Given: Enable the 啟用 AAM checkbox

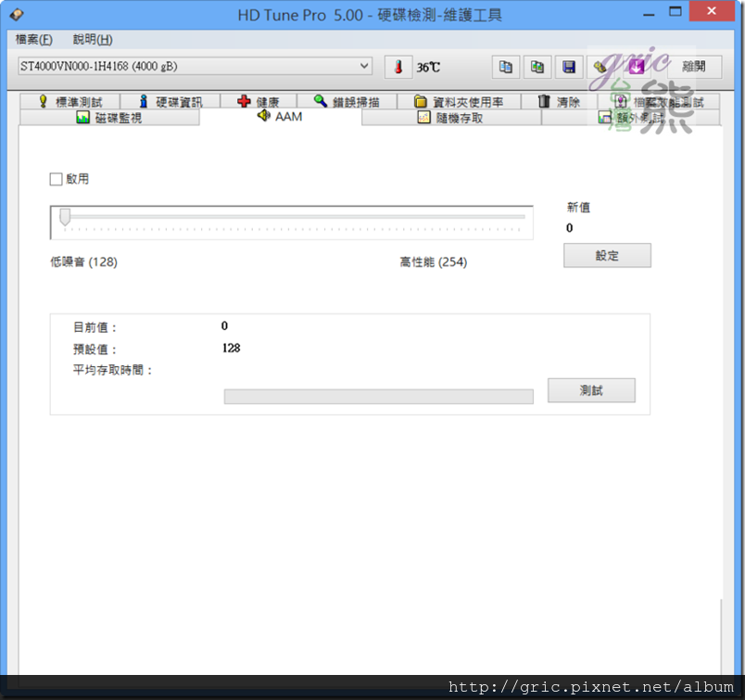Looking at the screenshot, I should [57, 179].
